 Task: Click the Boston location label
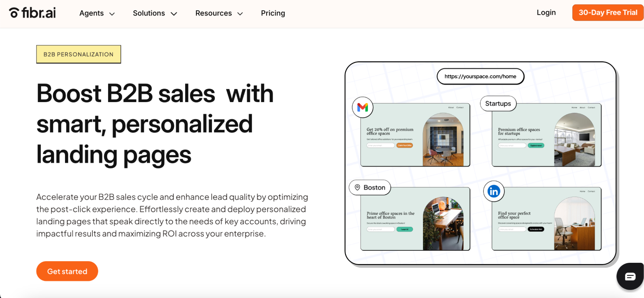[x=370, y=187]
